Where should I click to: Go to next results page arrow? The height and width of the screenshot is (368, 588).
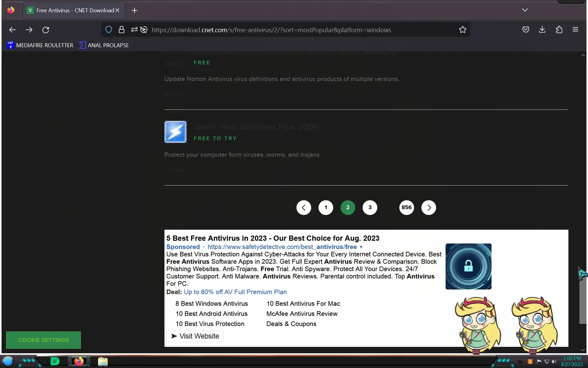click(428, 208)
